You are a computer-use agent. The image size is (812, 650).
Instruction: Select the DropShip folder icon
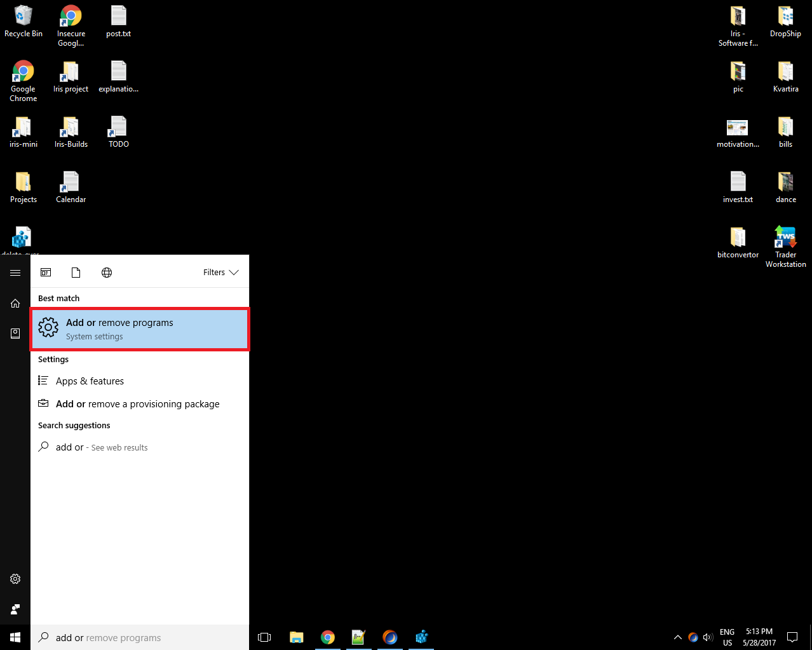[x=785, y=22]
